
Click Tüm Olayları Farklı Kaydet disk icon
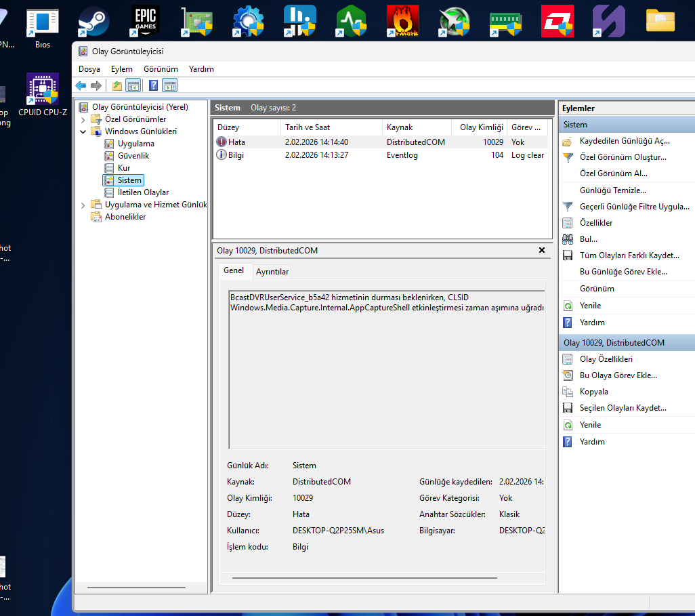[x=568, y=255]
